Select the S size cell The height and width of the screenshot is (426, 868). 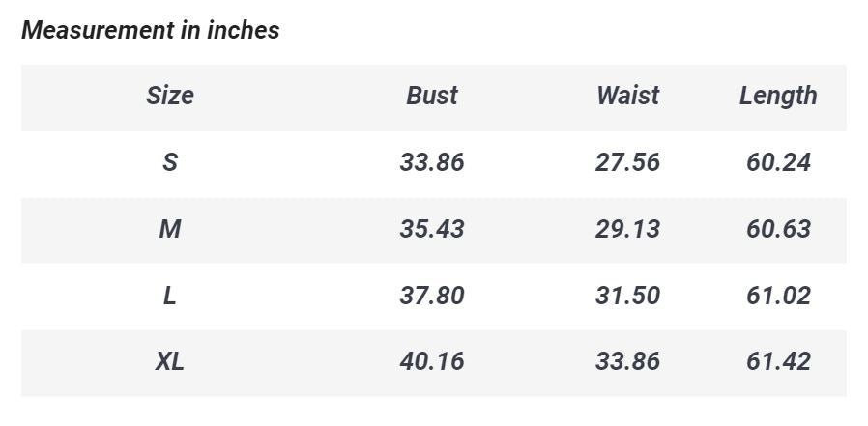pyautogui.click(x=170, y=162)
